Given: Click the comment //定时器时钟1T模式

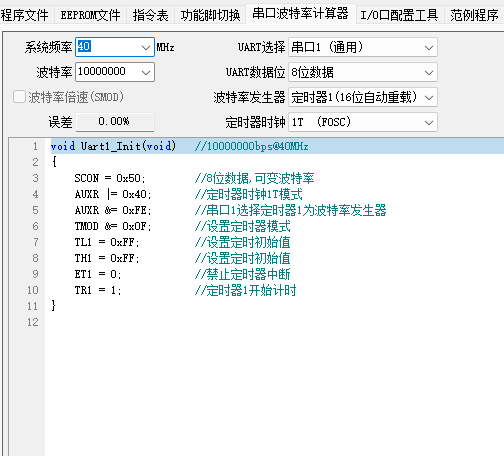Looking at the screenshot, I should point(249,194).
